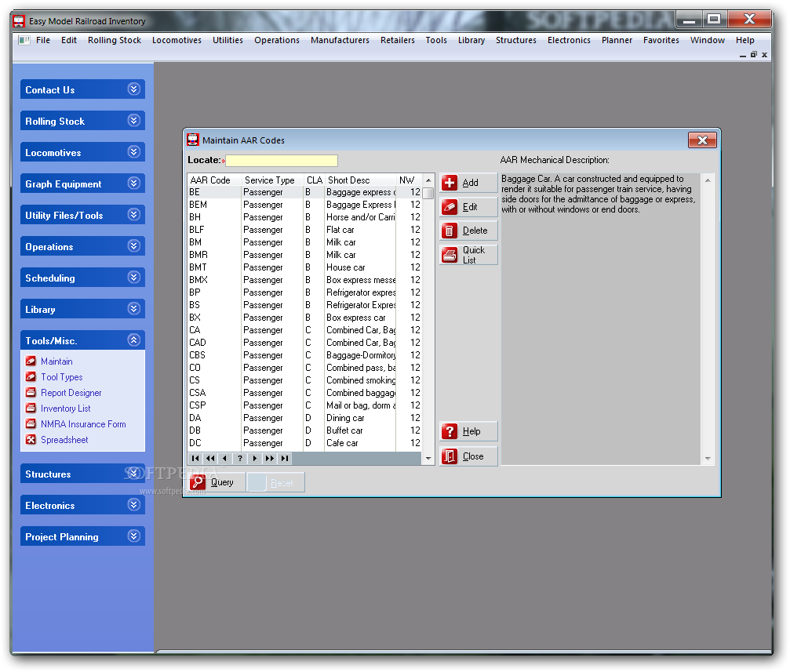Screen dimensions: 790x672
Task: Click the application icon in Maintain AAR Codes title
Action: pyautogui.click(x=193, y=140)
